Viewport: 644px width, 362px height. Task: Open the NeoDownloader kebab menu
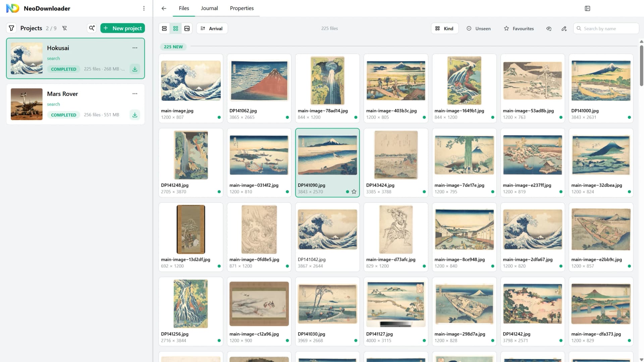[x=144, y=8]
